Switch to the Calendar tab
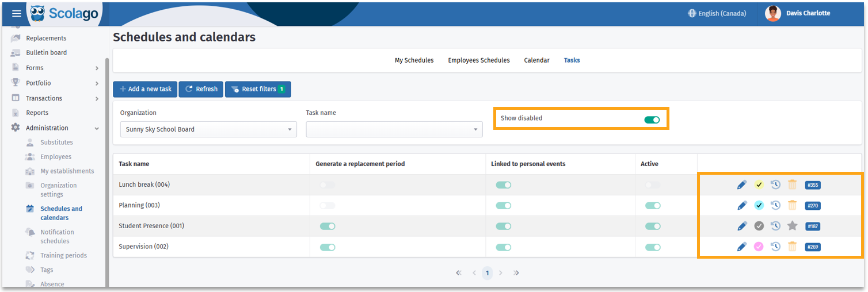The image size is (868, 292). point(536,60)
